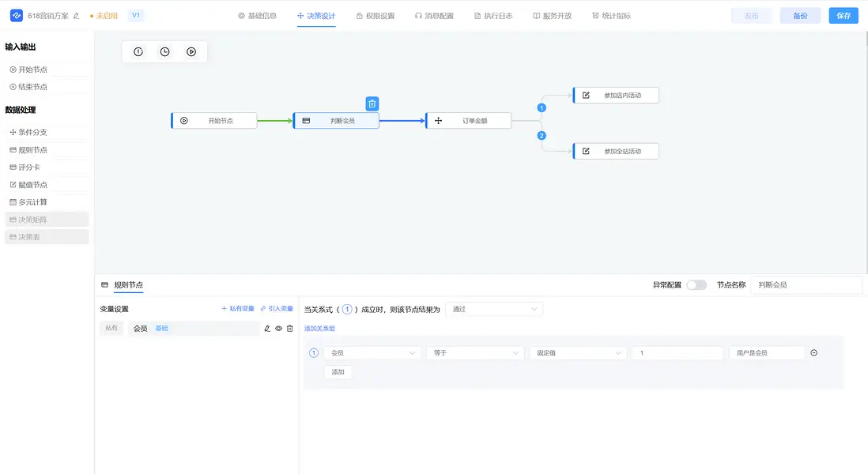Open the 会员 variable dropdown in condition
The width and height of the screenshot is (868, 474).
point(372,353)
